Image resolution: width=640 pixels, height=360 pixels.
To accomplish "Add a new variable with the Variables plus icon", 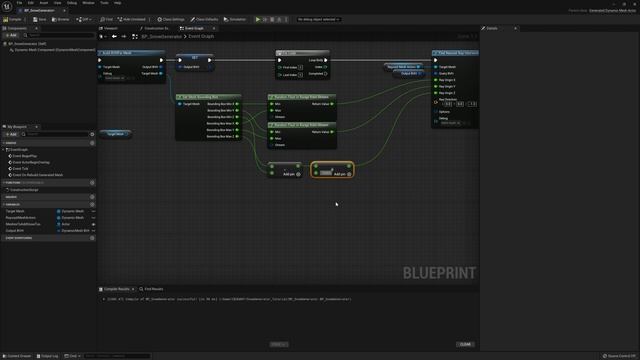I will click(92, 204).
